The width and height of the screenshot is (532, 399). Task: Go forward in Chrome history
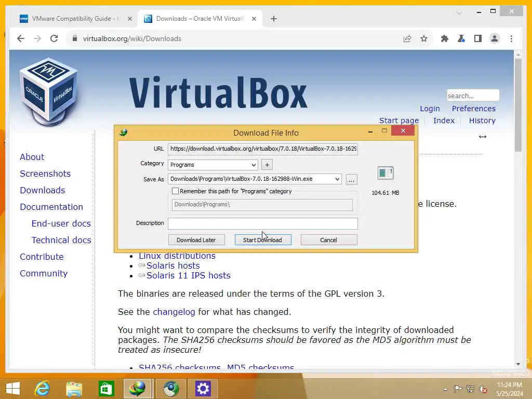click(37, 38)
